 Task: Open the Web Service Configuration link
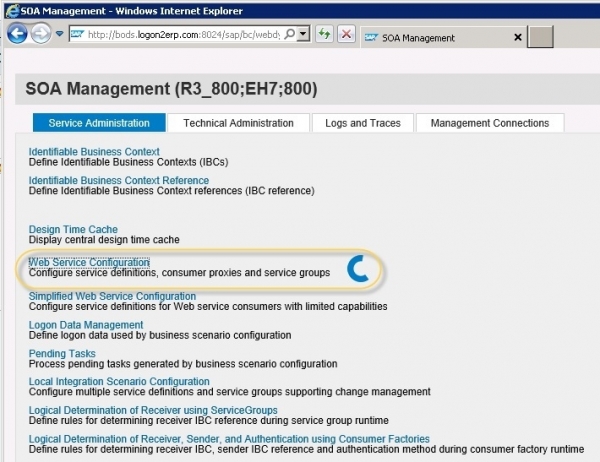click(x=89, y=262)
